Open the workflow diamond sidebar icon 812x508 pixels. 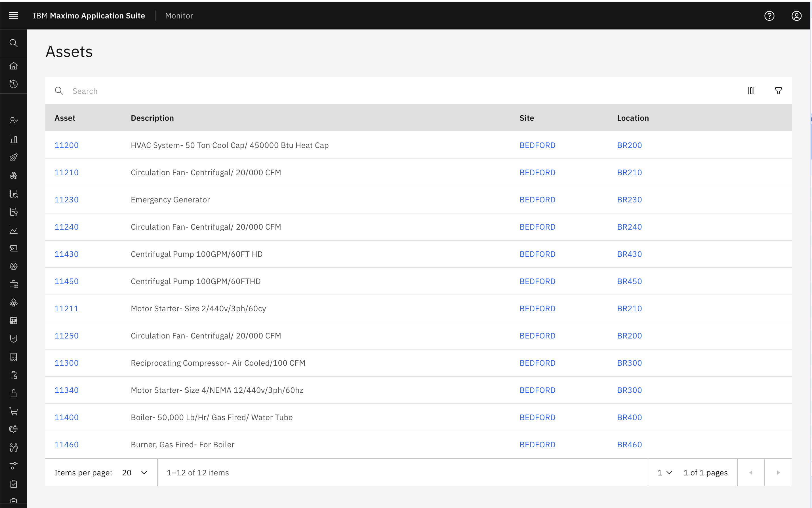click(x=13, y=303)
